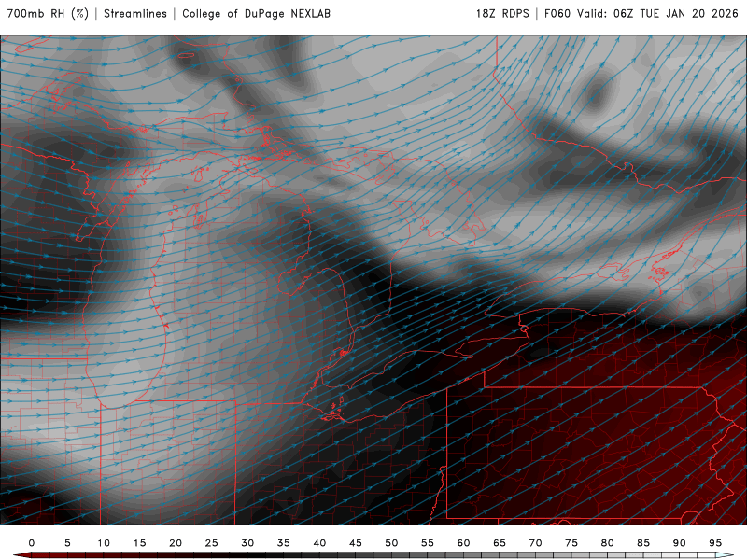The height and width of the screenshot is (560, 747).
Task: Click the colorbar label "85"
Action: [643, 543]
